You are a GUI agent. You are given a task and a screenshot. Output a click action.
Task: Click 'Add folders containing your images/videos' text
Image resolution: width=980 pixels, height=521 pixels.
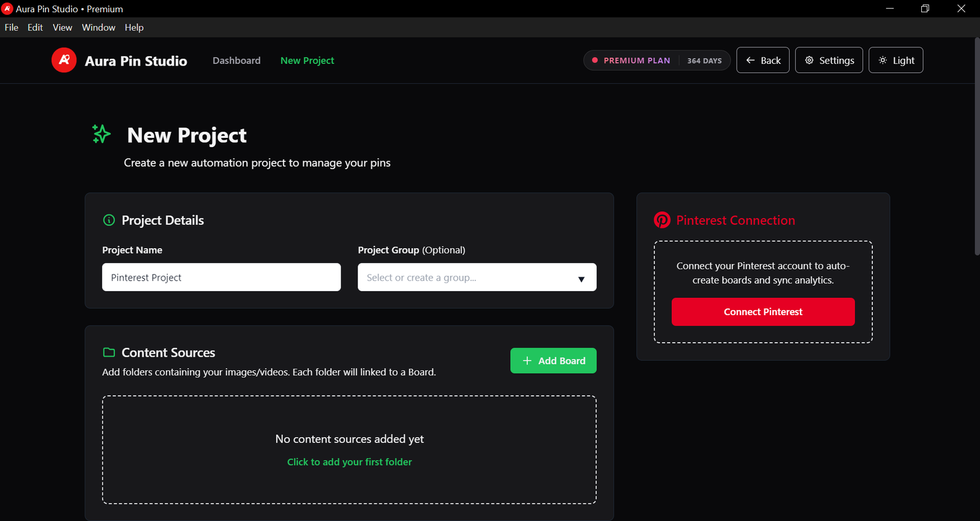(269, 372)
